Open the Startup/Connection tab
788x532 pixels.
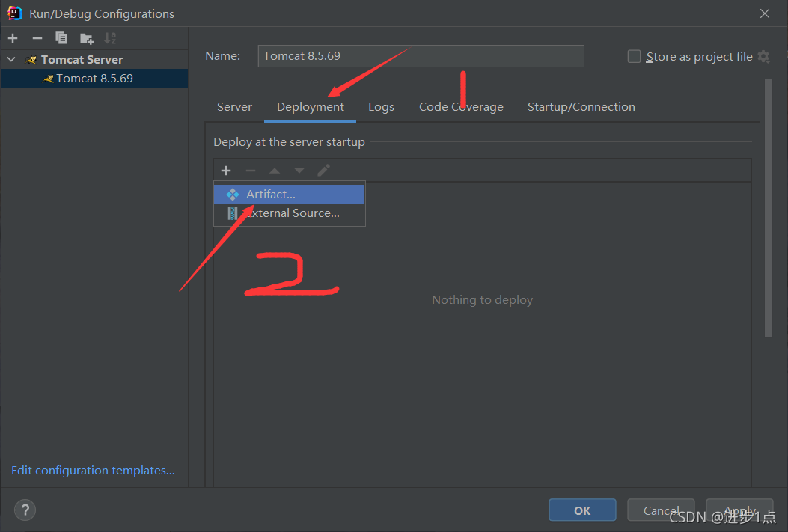(x=581, y=106)
